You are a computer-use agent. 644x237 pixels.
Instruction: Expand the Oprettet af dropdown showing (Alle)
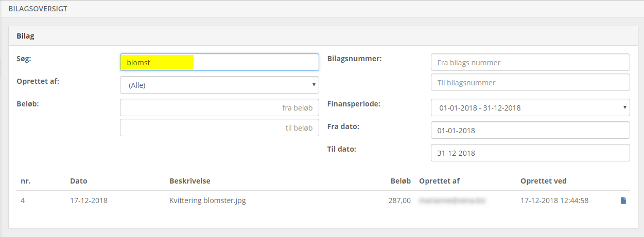tap(219, 85)
